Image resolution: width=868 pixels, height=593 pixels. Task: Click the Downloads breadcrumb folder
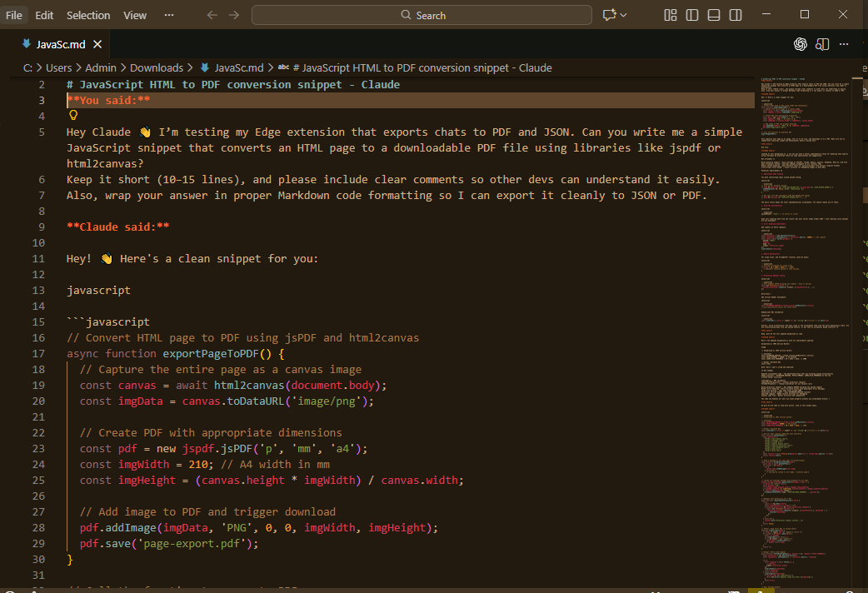tap(157, 67)
